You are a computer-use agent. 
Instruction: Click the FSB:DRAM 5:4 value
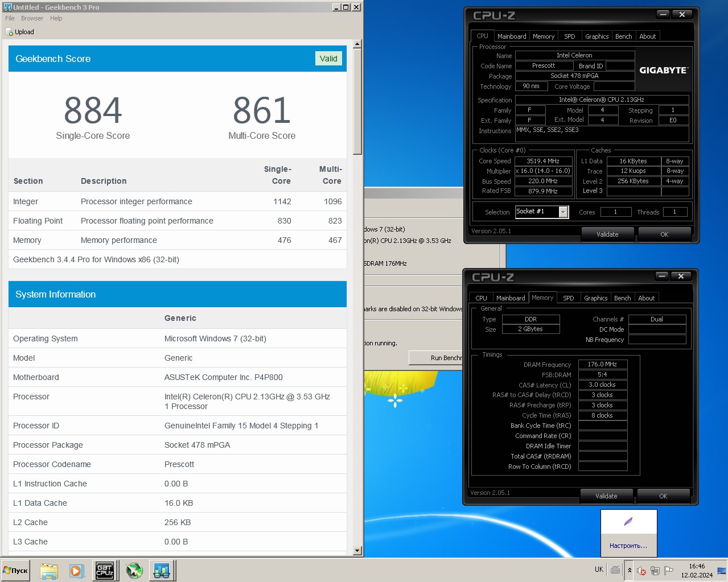pyautogui.click(x=603, y=374)
